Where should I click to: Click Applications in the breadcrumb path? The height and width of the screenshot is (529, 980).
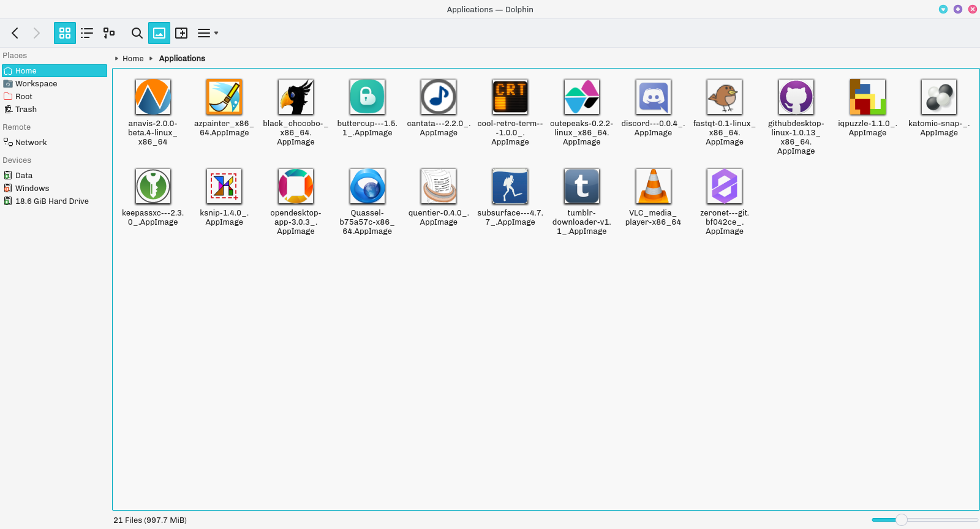pyautogui.click(x=182, y=59)
